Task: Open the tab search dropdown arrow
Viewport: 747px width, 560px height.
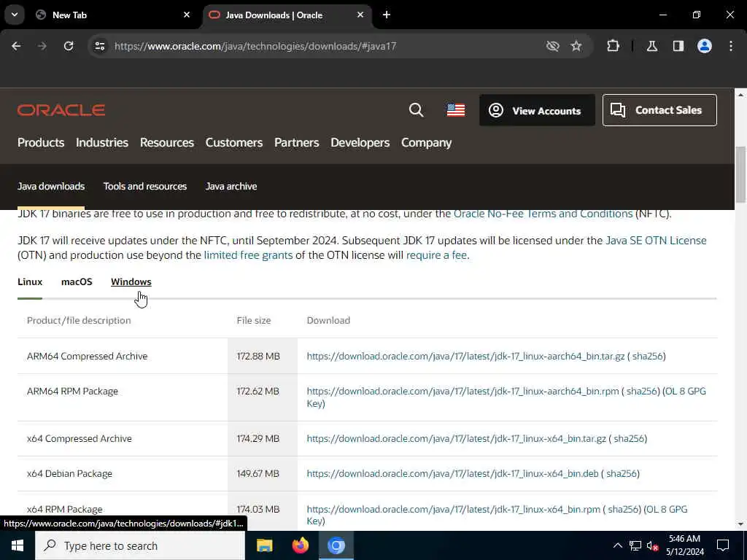Action: click(x=15, y=15)
